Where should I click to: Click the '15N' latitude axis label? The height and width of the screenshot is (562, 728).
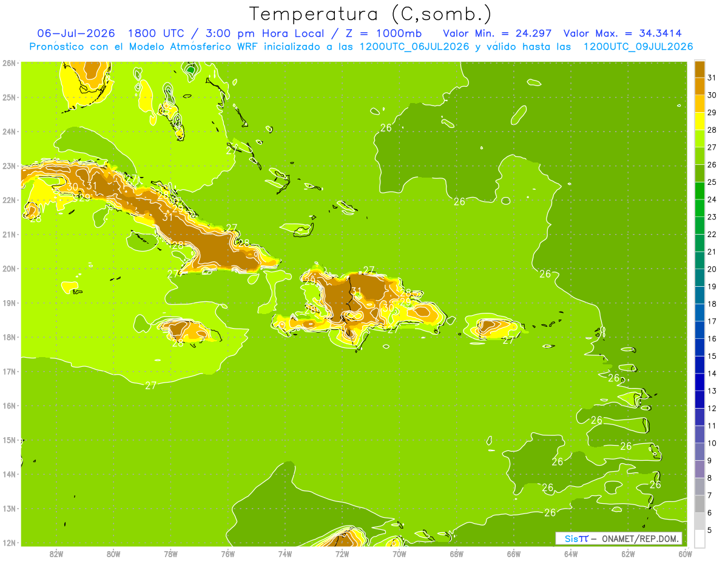9,440
